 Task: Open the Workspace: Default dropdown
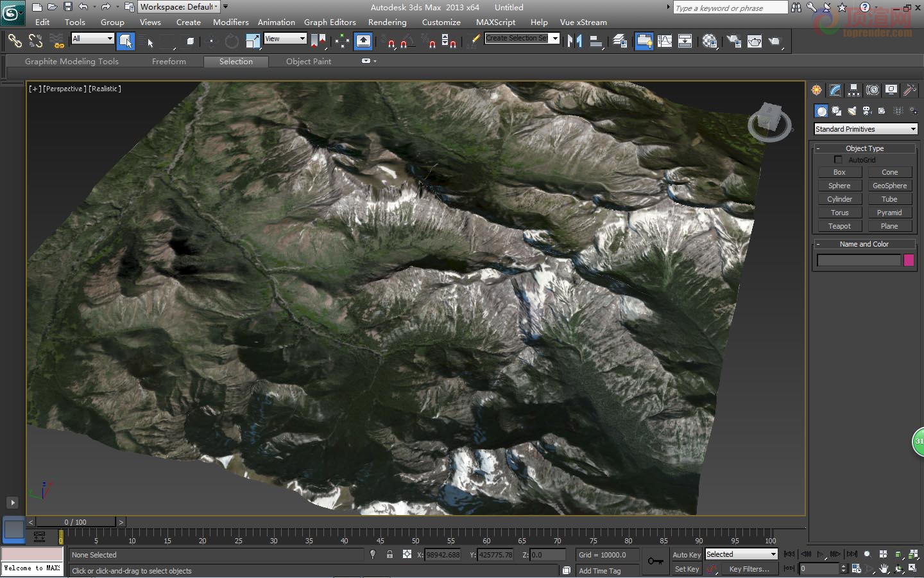click(179, 6)
